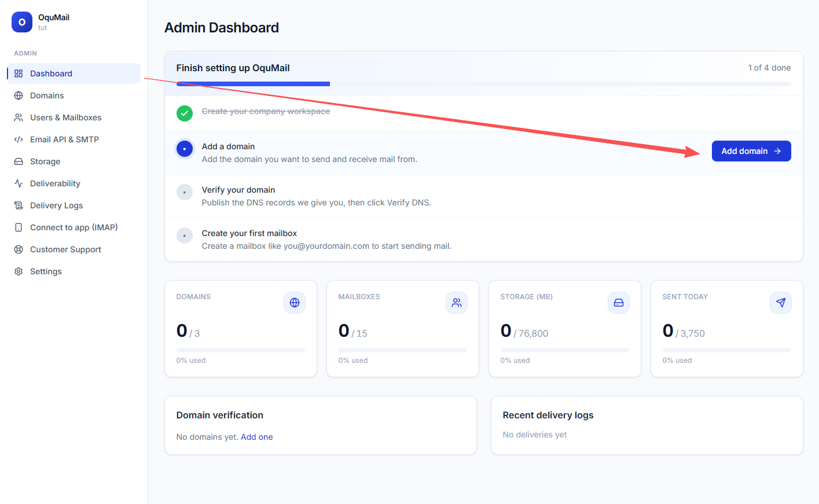Click the OquMail logo icon
This screenshot has width=819, height=504.
coord(22,22)
